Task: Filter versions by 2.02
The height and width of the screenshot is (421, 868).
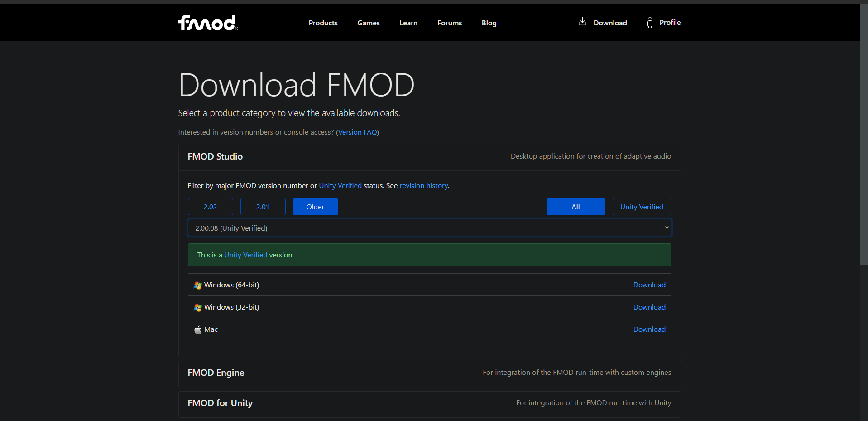Action: click(211, 207)
